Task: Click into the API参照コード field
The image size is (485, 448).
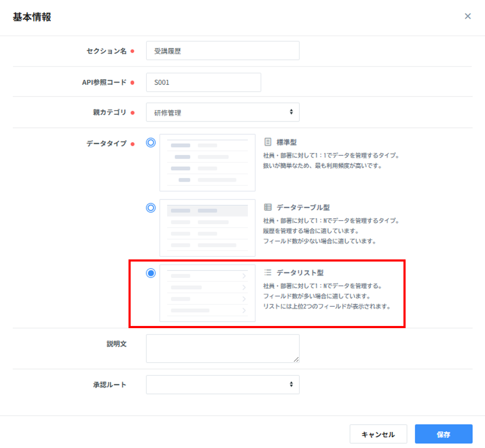Action: pyautogui.click(x=203, y=82)
